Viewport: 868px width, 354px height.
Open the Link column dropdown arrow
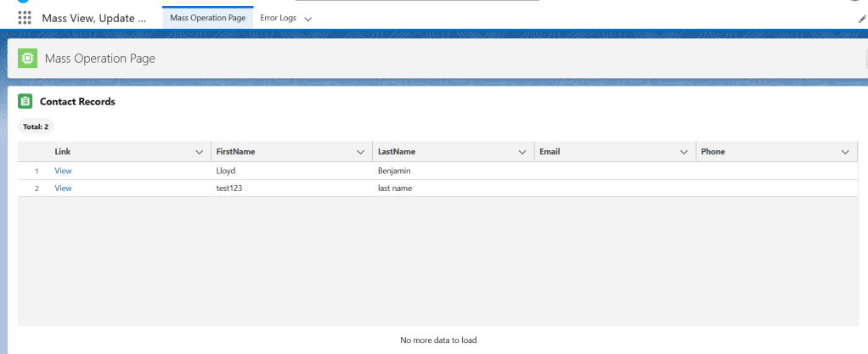pyautogui.click(x=200, y=152)
